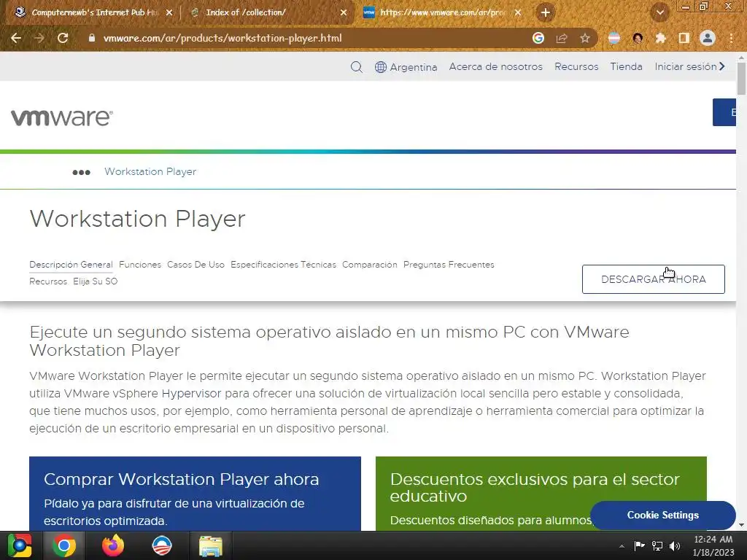Open Especificaciones Técnicas section
The width and height of the screenshot is (747, 560).
(x=284, y=264)
